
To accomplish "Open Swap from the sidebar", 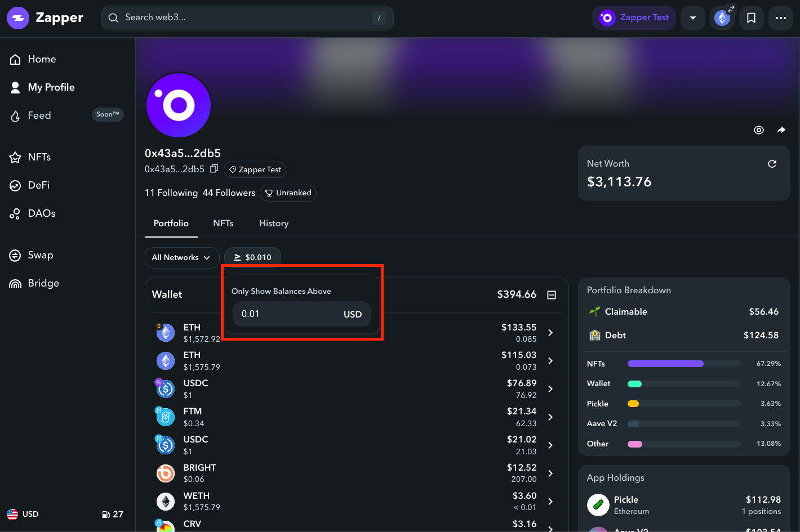I will point(40,255).
